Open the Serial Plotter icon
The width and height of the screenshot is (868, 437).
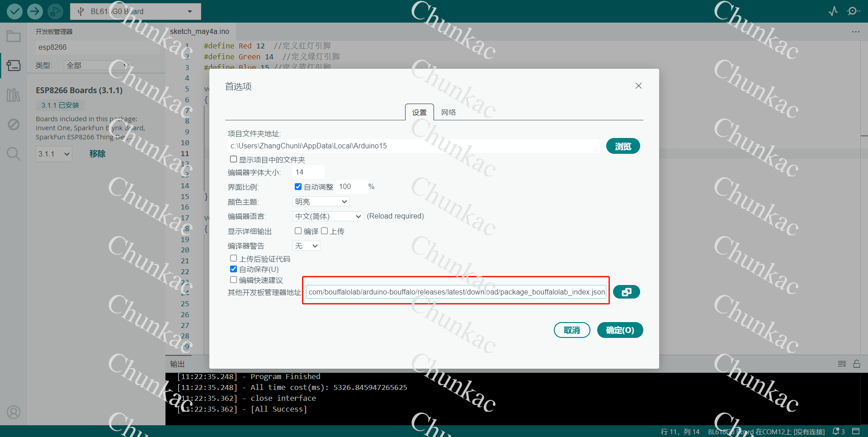pyautogui.click(x=833, y=11)
